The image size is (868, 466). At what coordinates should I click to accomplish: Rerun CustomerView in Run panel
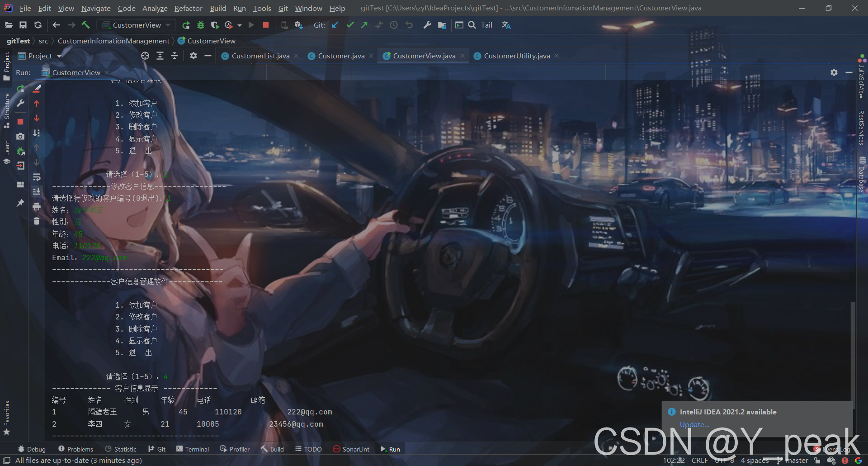(20, 89)
